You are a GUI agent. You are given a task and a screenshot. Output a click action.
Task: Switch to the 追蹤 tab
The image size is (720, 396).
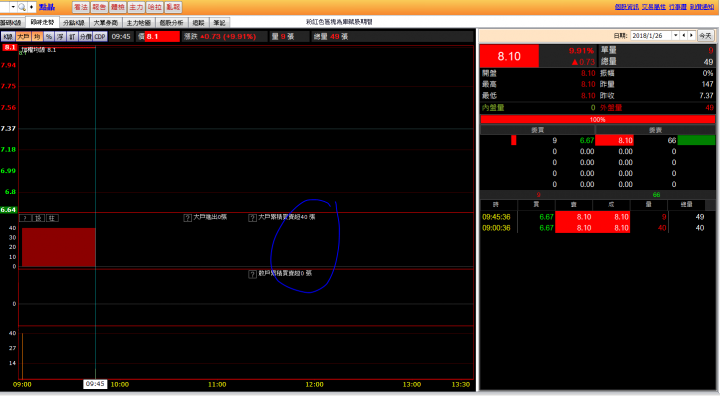198,23
